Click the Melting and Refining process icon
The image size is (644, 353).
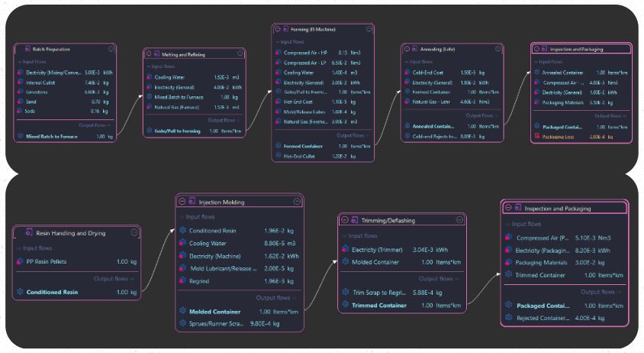[x=156, y=55]
